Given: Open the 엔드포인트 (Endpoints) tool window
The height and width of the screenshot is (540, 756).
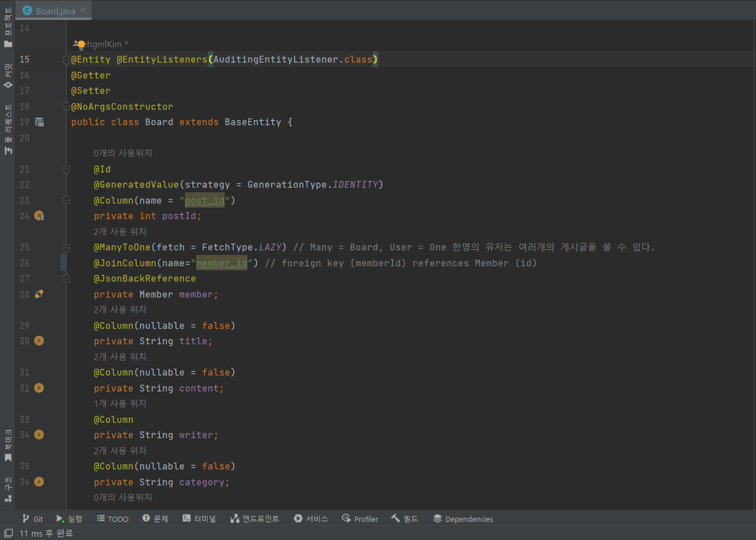Looking at the screenshot, I should click(254, 519).
